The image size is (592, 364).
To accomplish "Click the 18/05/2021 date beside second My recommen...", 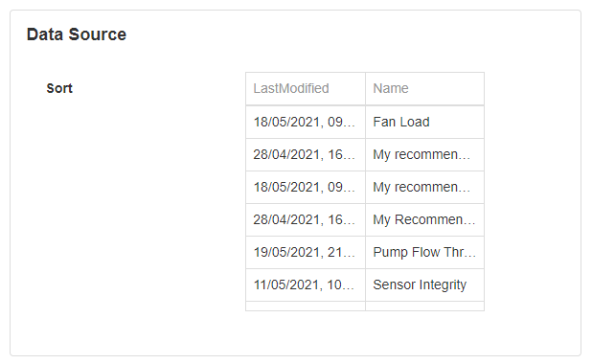I will (x=306, y=188).
